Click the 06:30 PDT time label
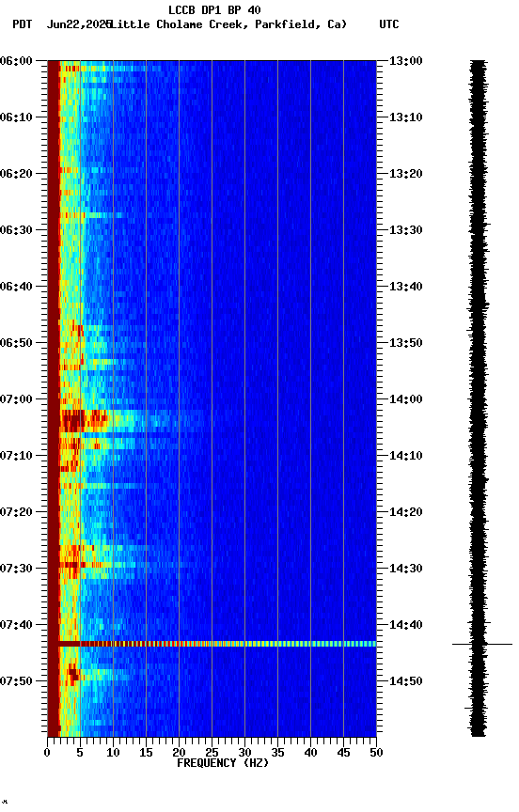Image resolution: width=519 pixels, height=812 pixels. tap(16, 230)
